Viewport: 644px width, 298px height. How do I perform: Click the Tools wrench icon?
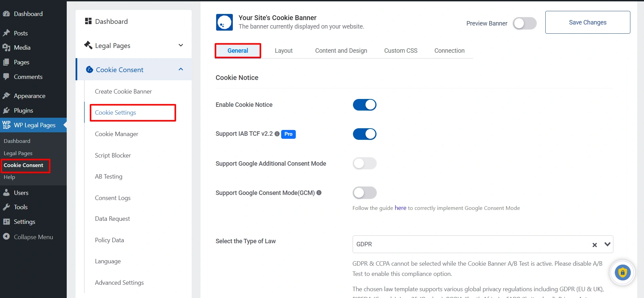(x=6, y=207)
